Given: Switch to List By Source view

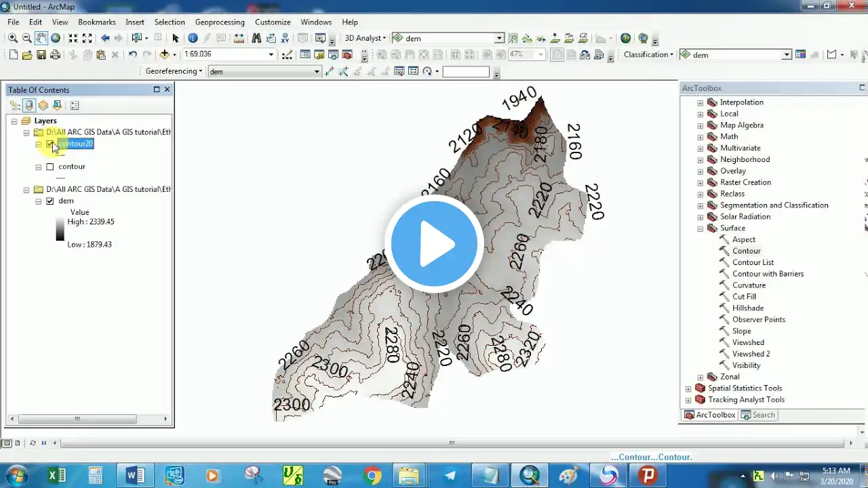Looking at the screenshot, I should point(29,105).
